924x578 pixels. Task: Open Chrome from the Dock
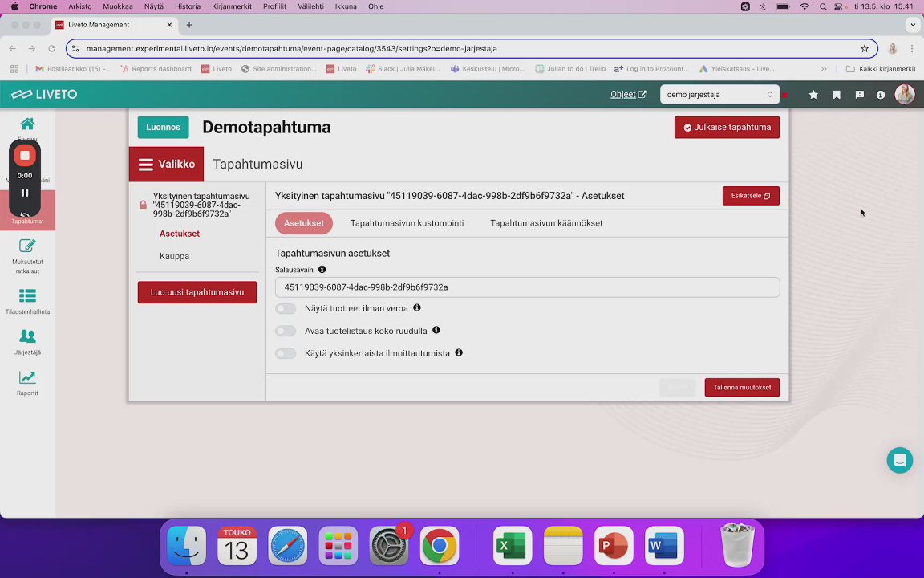pyautogui.click(x=439, y=546)
